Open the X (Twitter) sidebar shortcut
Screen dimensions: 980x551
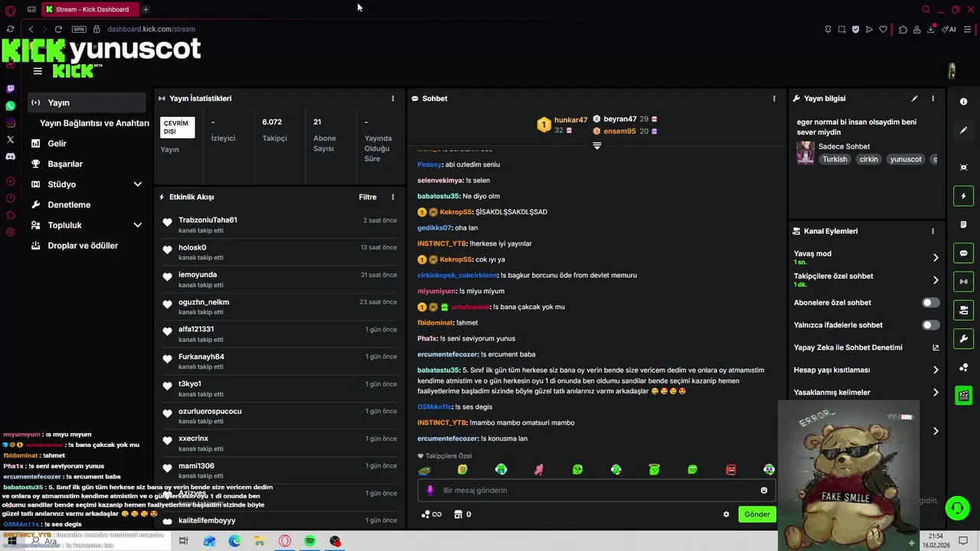tap(10, 139)
